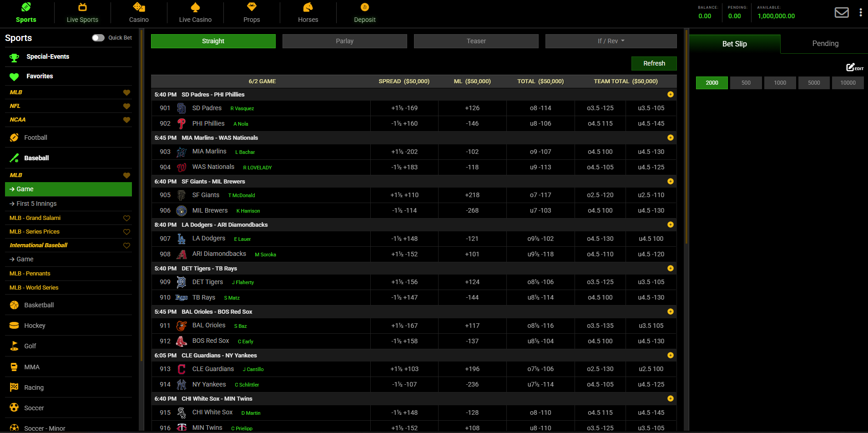Select the Racing sport category
Image resolution: width=868 pixels, height=433 pixels.
(x=68, y=387)
